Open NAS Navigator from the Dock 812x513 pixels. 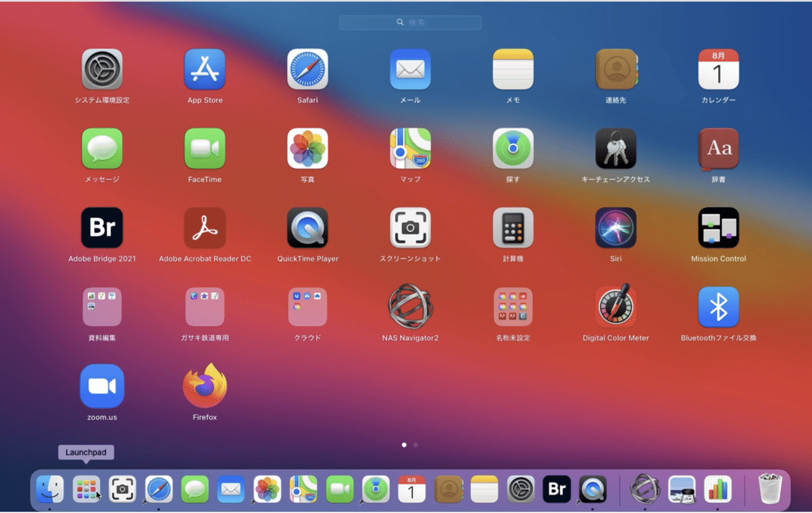[x=646, y=489]
